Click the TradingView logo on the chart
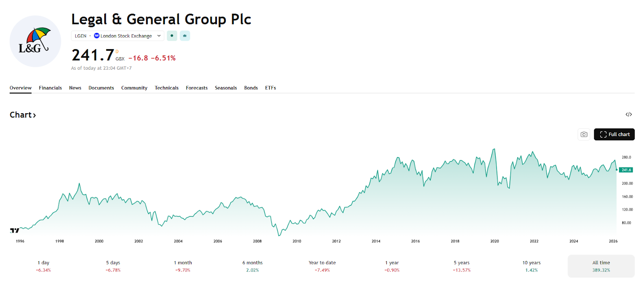This screenshot has height=292, width=644. [x=14, y=230]
